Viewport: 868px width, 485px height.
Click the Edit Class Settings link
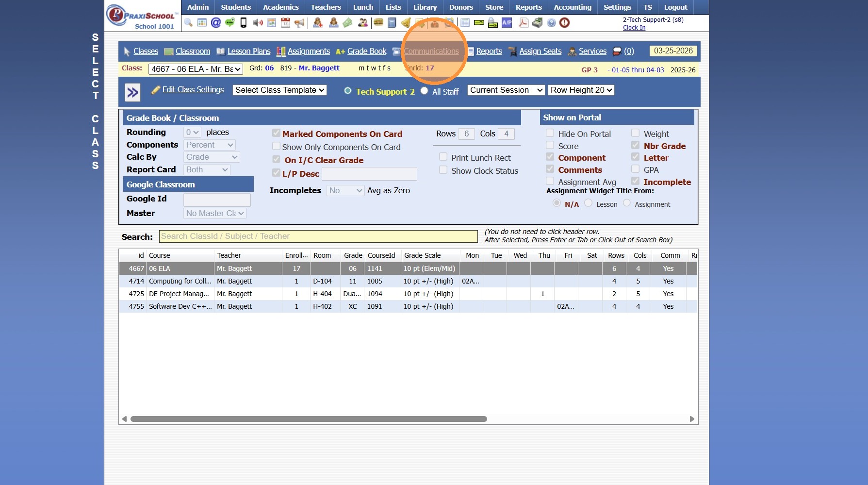point(193,90)
